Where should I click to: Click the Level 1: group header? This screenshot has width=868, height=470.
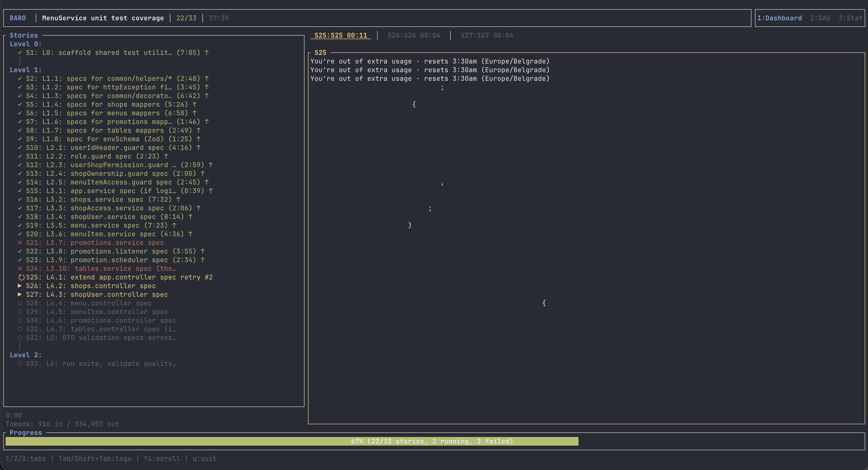coord(26,70)
